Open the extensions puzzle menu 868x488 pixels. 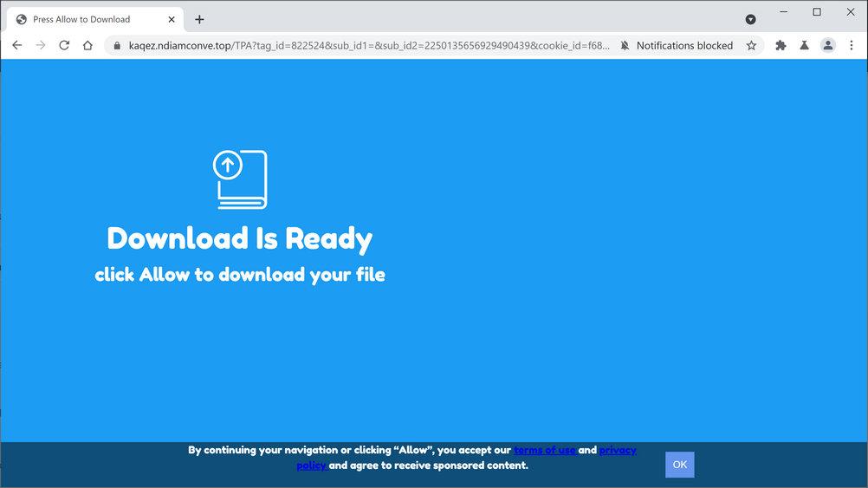[781, 45]
